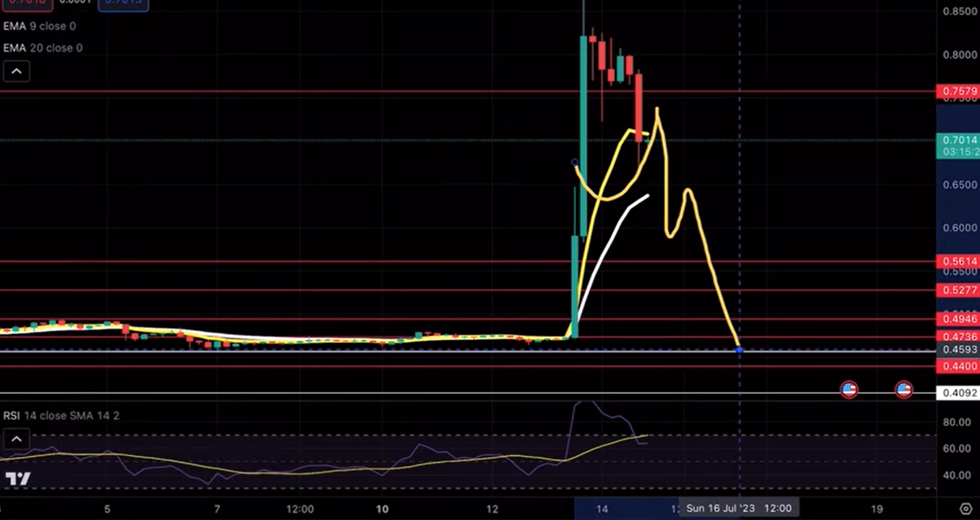Click the 0.4946 red price level label
Image resolution: width=980 pixels, height=520 pixels.
[958, 319]
